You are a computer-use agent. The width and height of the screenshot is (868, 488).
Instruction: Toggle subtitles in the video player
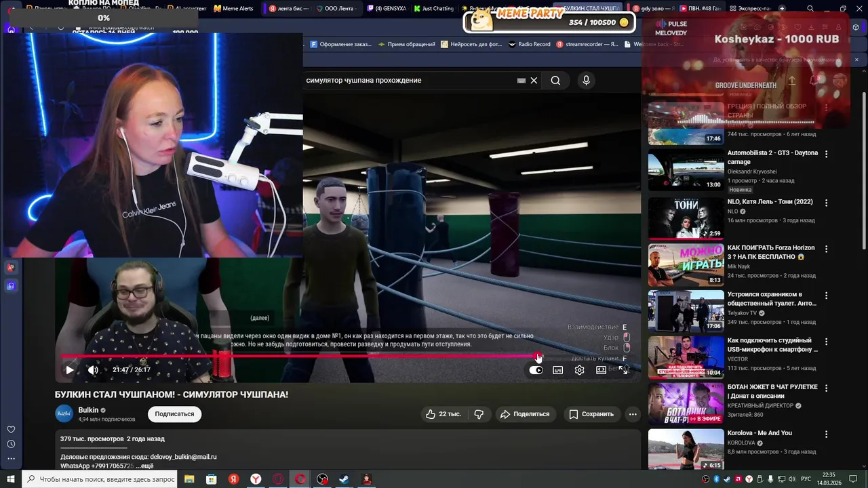557,370
